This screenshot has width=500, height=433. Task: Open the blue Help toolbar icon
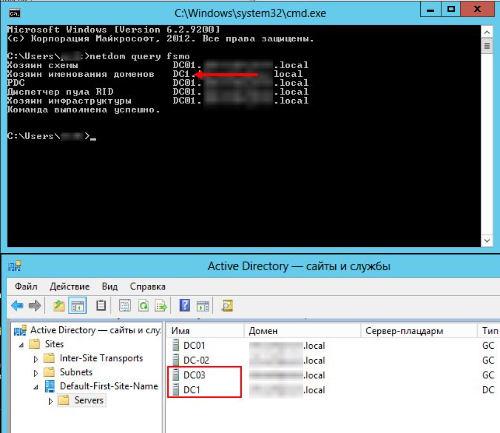pos(185,305)
